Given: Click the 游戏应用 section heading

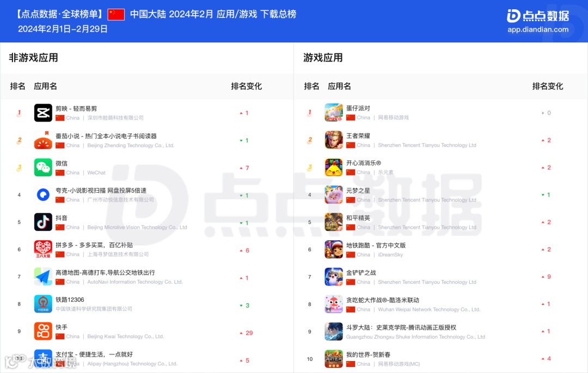Looking at the screenshot, I should [323, 58].
